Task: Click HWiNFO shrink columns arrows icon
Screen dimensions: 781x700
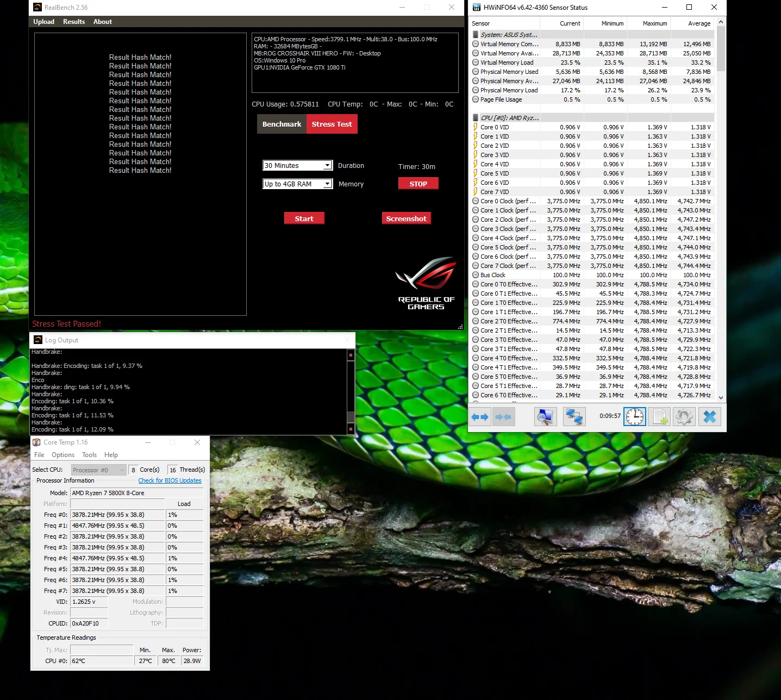Action: 503,417
